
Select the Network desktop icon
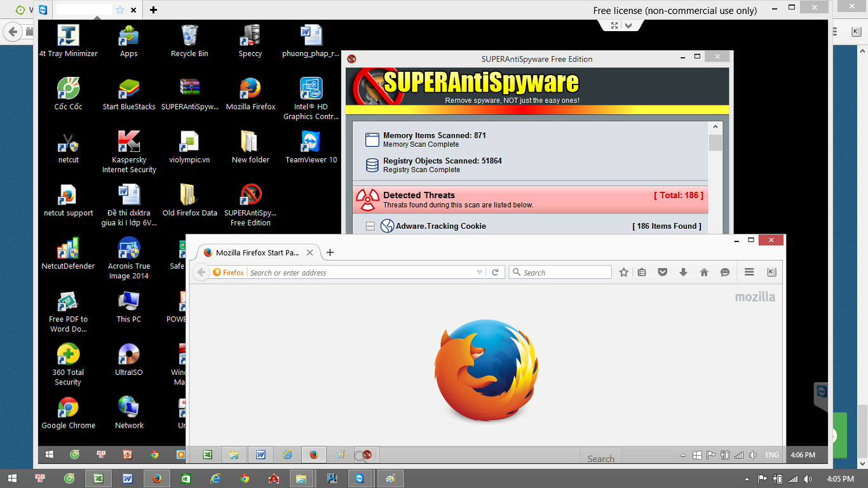click(x=129, y=413)
